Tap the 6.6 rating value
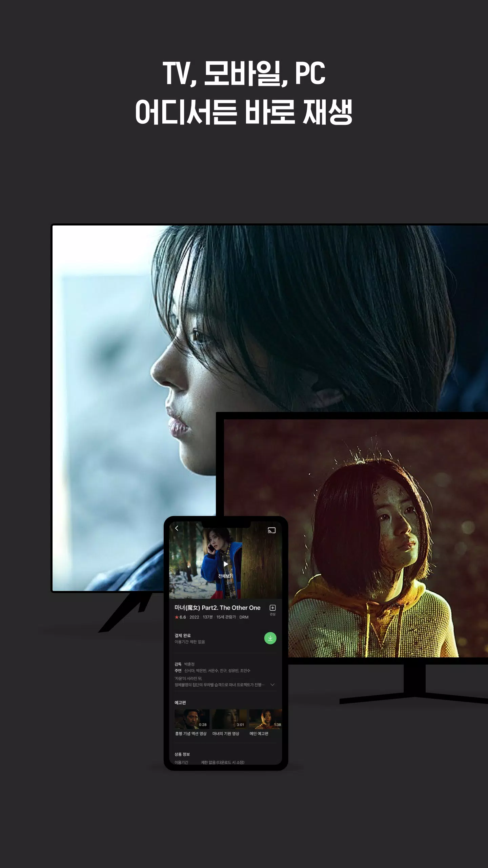The width and height of the screenshot is (488, 868). coord(183,617)
